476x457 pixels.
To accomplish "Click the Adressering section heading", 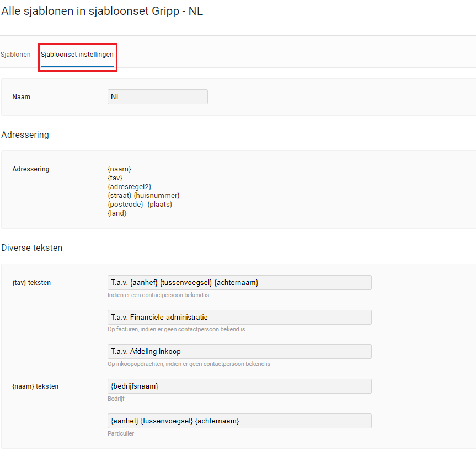I will click(25, 135).
